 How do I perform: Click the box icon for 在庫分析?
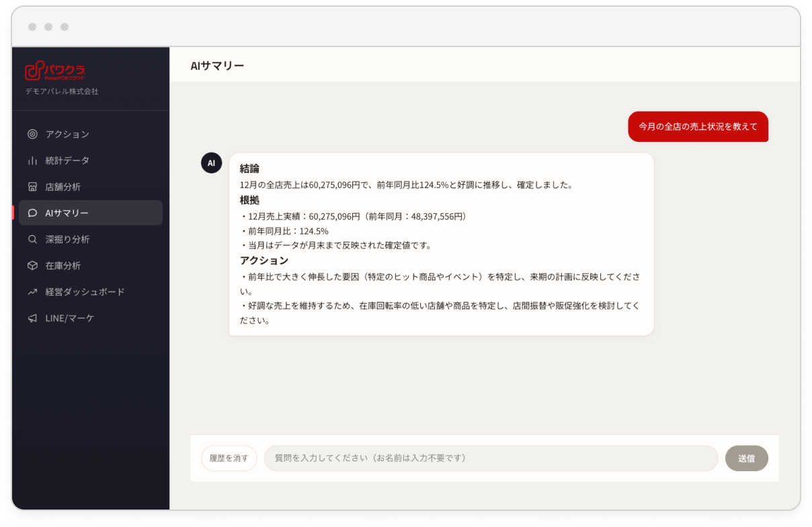click(32, 266)
